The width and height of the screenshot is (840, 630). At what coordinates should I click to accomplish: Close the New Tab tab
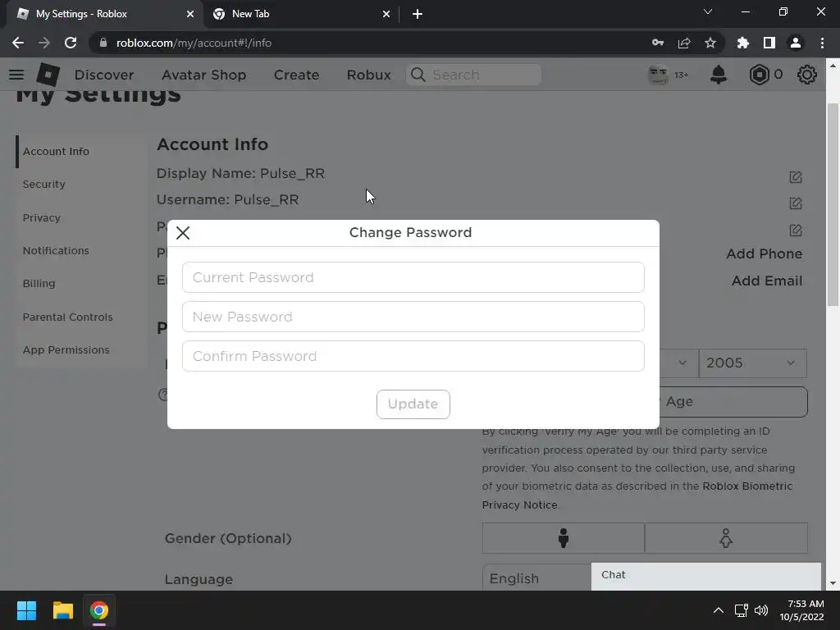[x=386, y=14]
